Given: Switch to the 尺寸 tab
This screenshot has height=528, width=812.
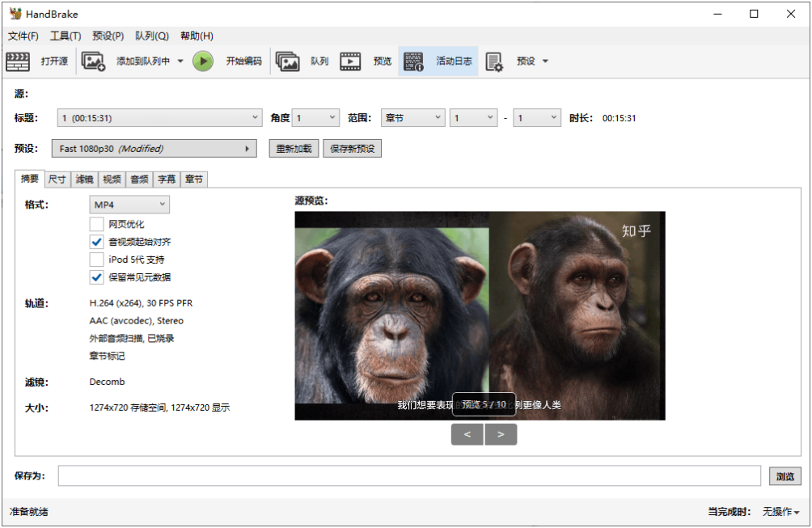Looking at the screenshot, I should point(57,180).
